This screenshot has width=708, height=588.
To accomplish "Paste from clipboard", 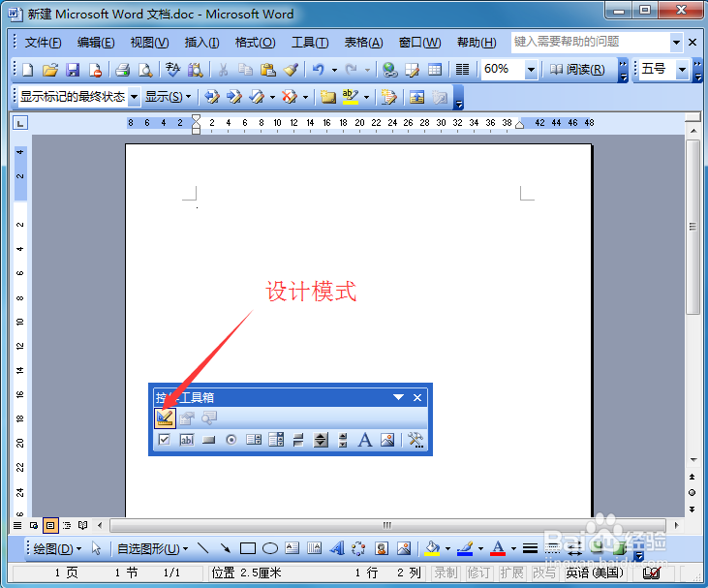I will coord(268,70).
